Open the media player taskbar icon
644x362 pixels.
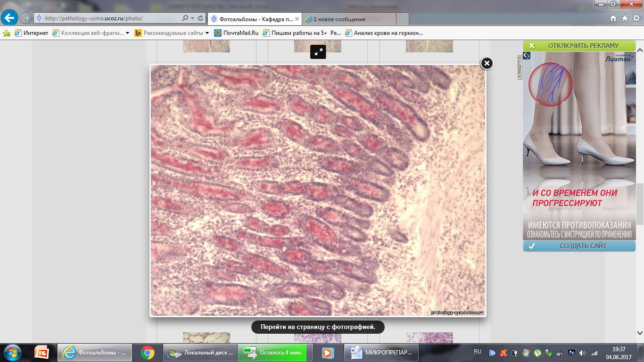pyautogui.click(x=328, y=353)
